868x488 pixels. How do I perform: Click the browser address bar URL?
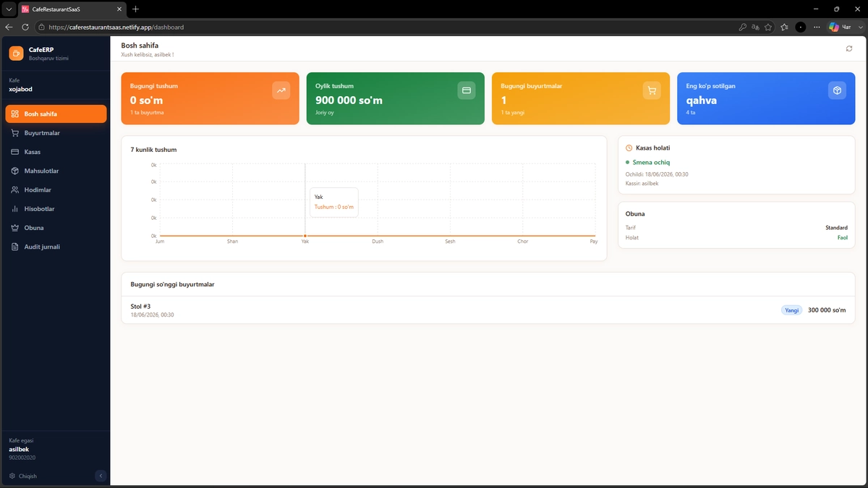[116, 27]
